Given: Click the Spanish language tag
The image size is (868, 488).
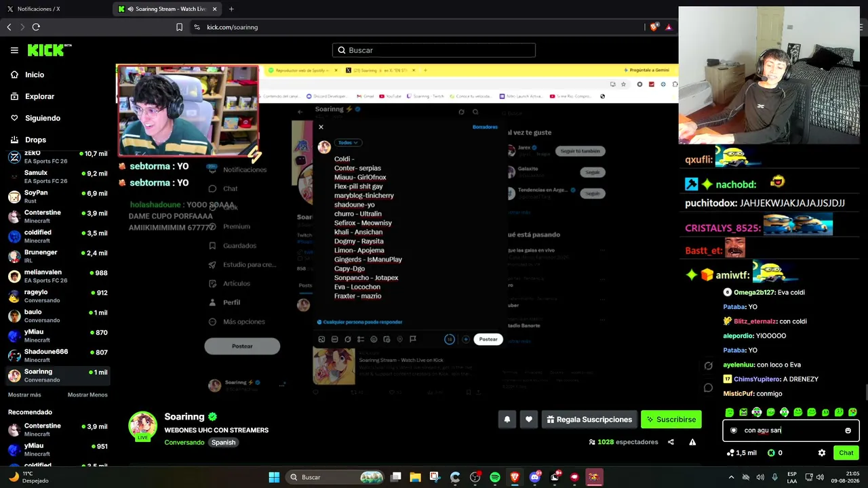Looking at the screenshot, I should (223, 443).
